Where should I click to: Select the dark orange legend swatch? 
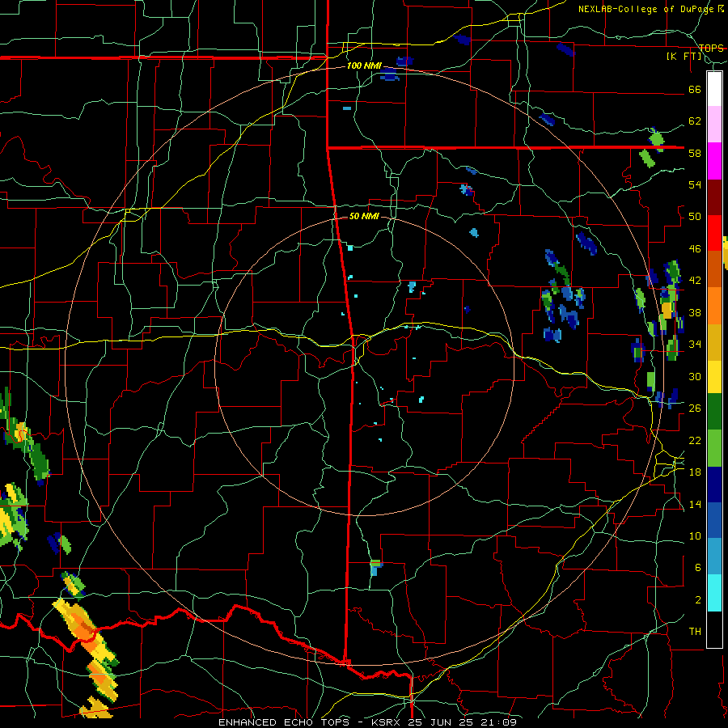click(x=714, y=269)
